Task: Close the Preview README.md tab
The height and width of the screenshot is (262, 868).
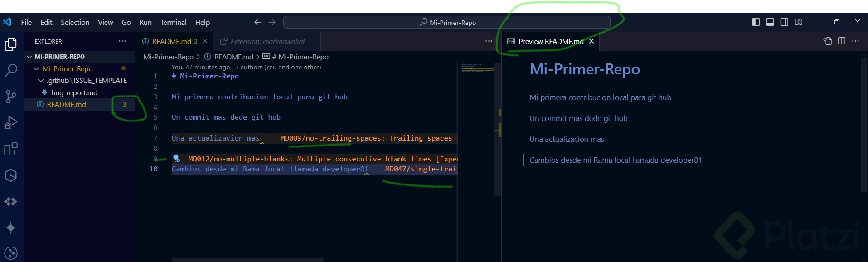Action: tap(592, 41)
